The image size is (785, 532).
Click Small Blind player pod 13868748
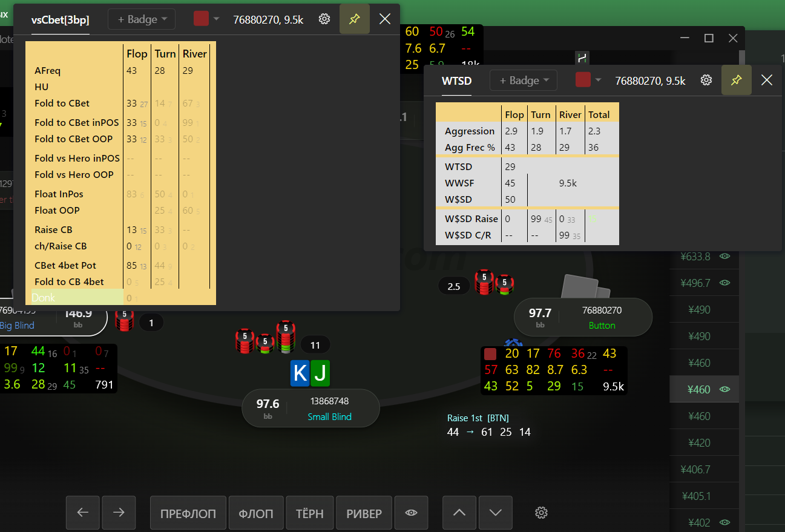[x=310, y=409]
